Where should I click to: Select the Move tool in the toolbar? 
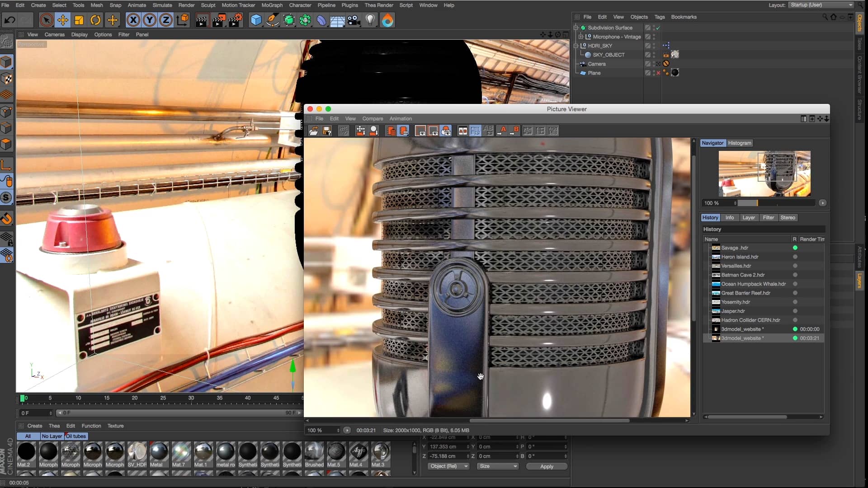tap(63, 20)
